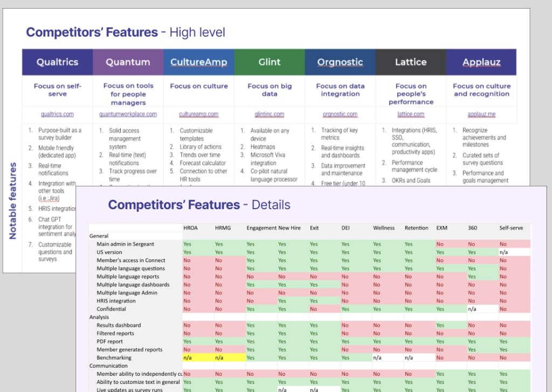The image size is (552, 392).
Task: Click 'Focus on big data' text
Action: 270,90
